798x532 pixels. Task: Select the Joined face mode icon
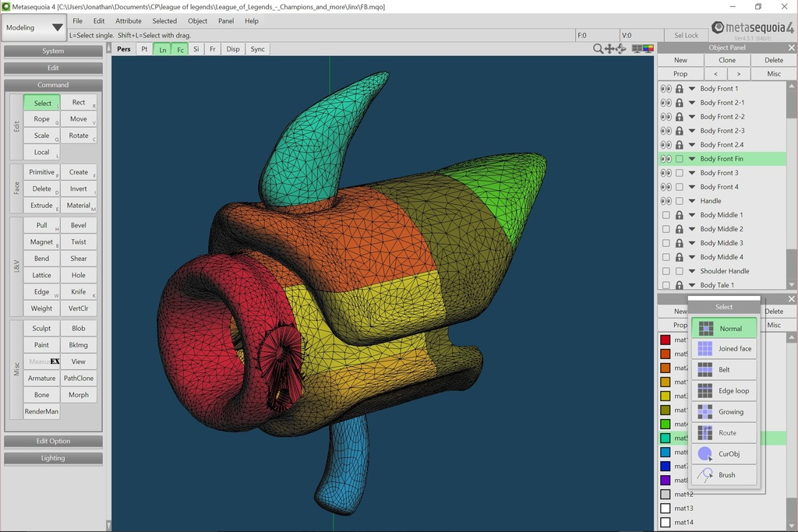(x=704, y=348)
